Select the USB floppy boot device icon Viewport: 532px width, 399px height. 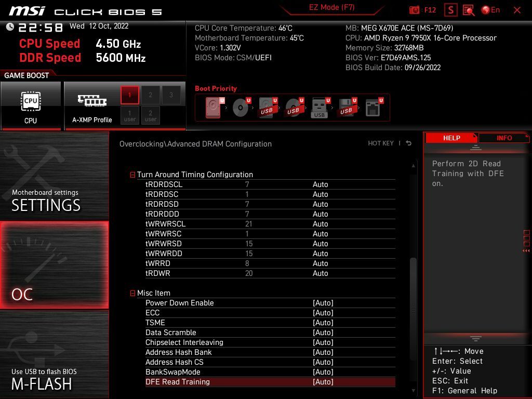[348, 108]
